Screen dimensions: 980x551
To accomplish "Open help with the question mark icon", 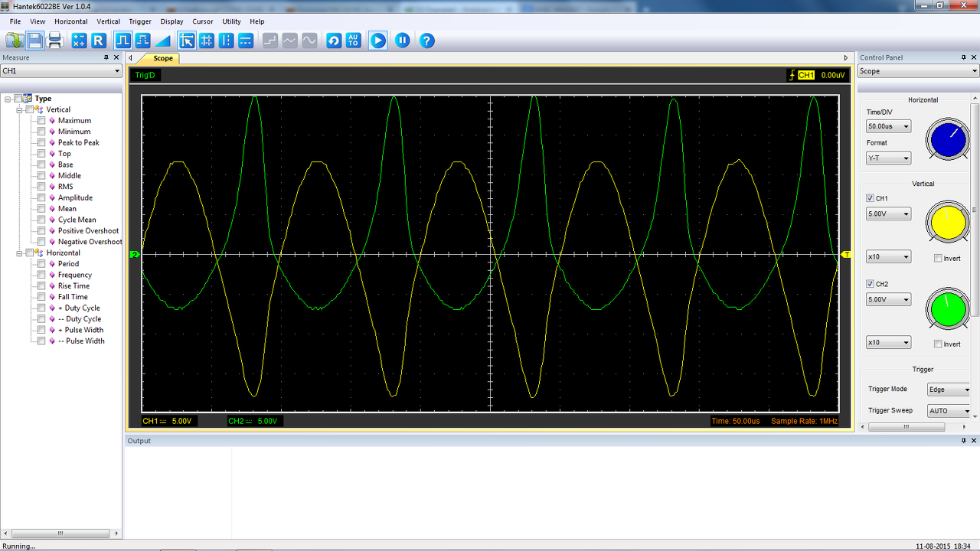I will (427, 41).
